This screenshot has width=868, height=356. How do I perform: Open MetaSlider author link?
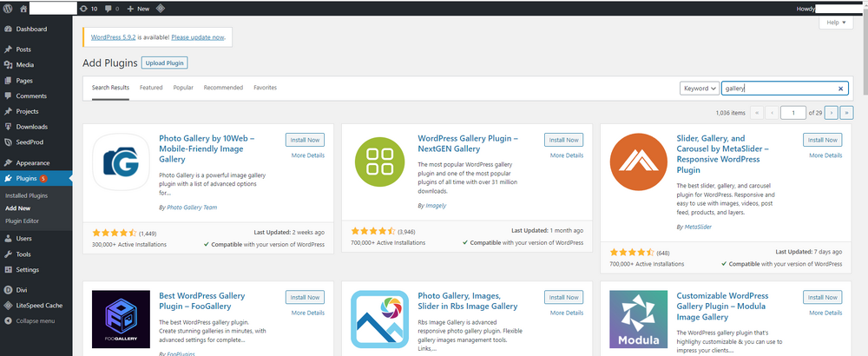[x=698, y=227]
